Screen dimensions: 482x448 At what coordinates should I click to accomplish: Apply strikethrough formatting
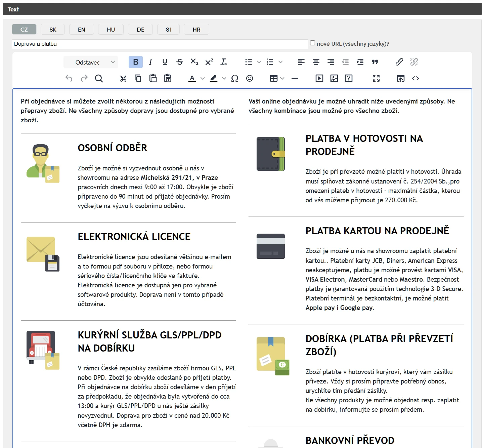[x=180, y=62]
